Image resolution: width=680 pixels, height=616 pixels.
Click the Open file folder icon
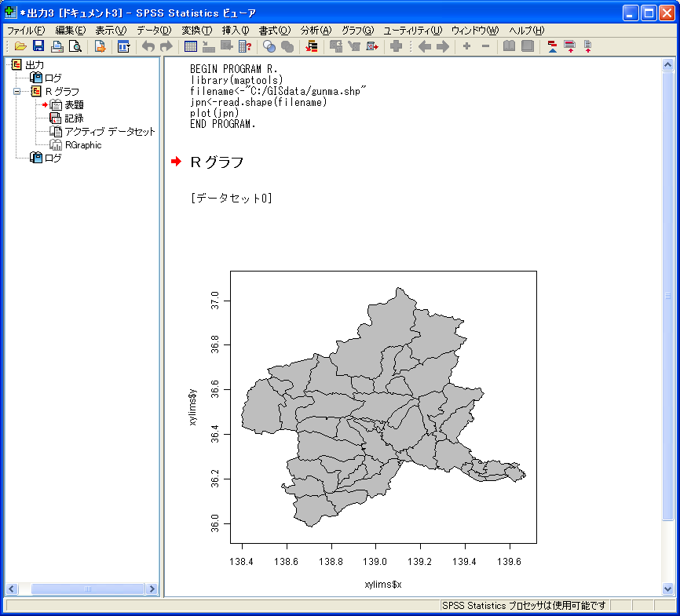20,47
